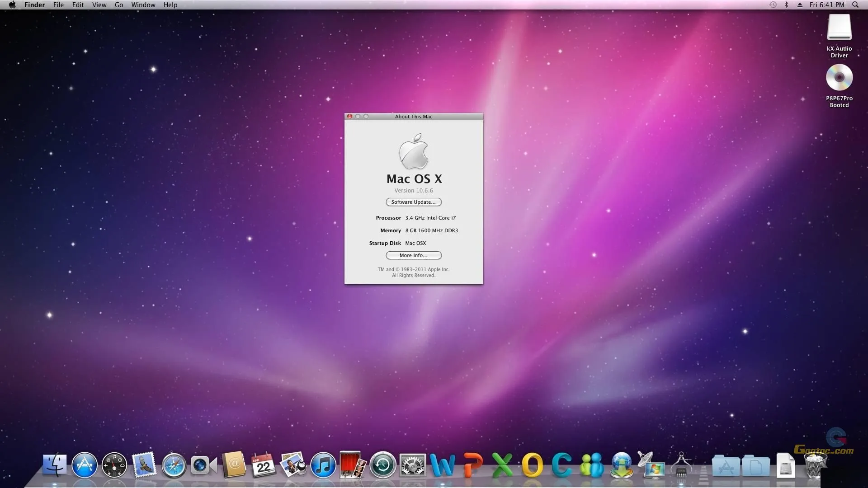
Task: Open the Bluetooth status menu
Action: [787, 5]
